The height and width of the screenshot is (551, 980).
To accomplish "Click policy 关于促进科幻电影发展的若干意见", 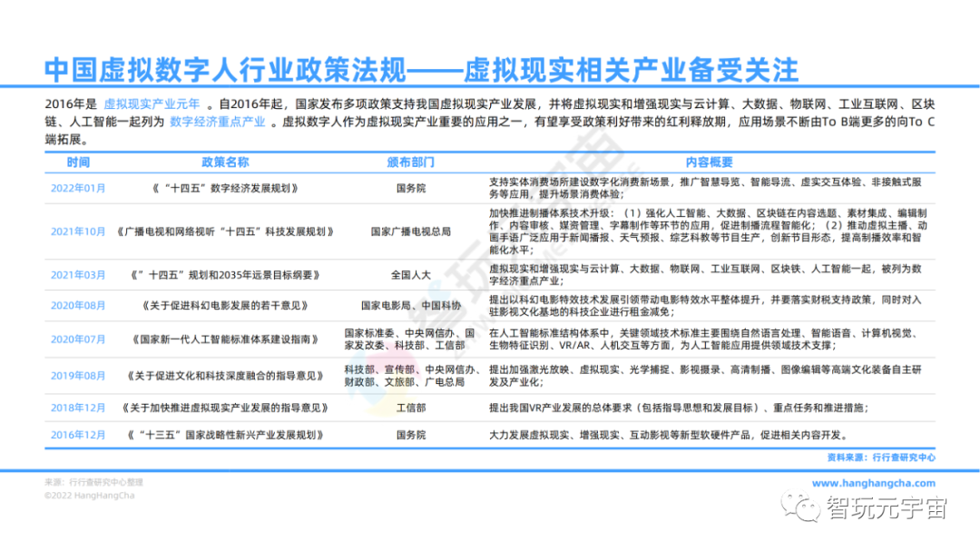I will click(225, 306).
